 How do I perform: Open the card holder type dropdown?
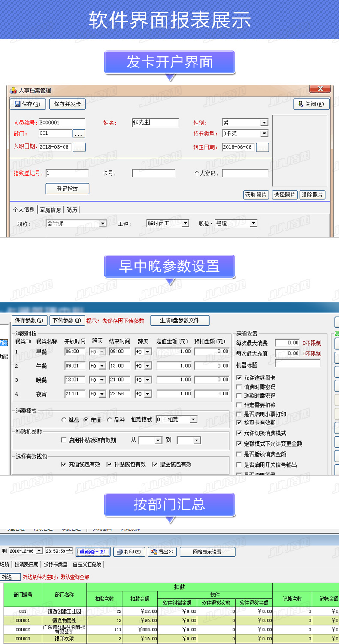(x=264, y=134)
